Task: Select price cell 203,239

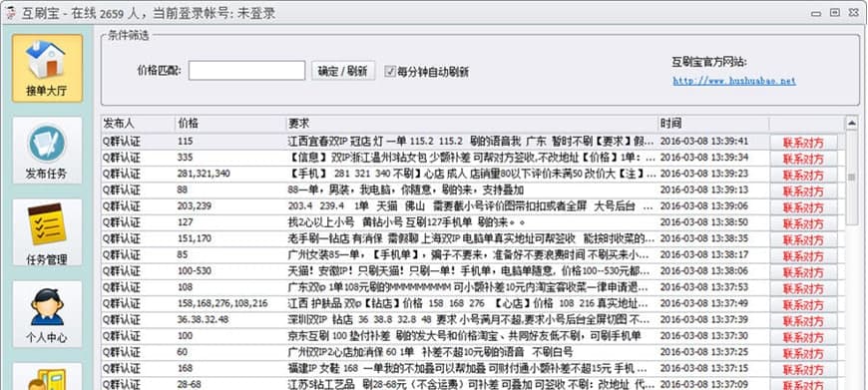Action: pyautogui.click(x=194, y=206)
